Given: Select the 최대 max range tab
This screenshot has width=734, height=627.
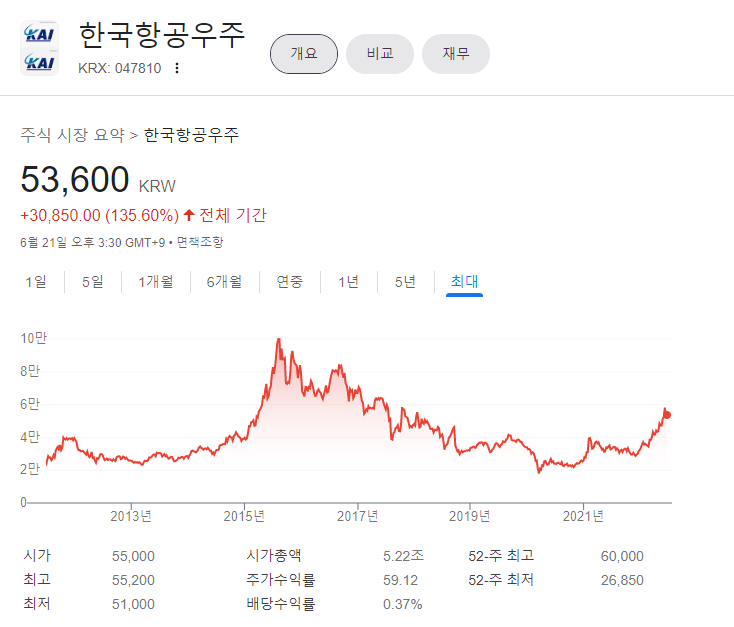Looking at the screenshot, I should (464, 282).
